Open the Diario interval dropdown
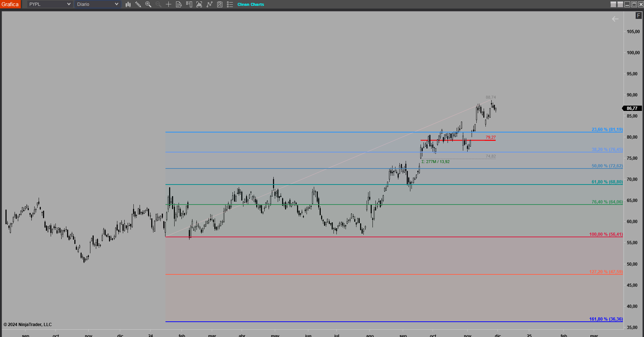 tap(98, 4)
